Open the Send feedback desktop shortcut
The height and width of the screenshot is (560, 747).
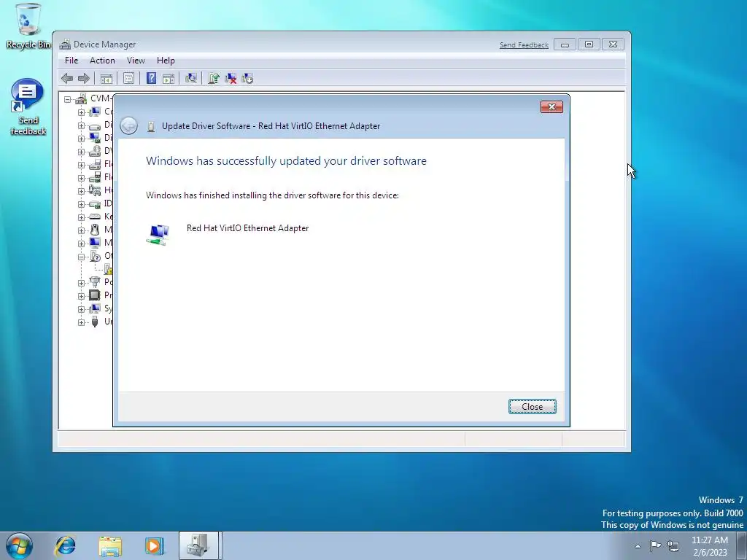(x=28, y=108)
